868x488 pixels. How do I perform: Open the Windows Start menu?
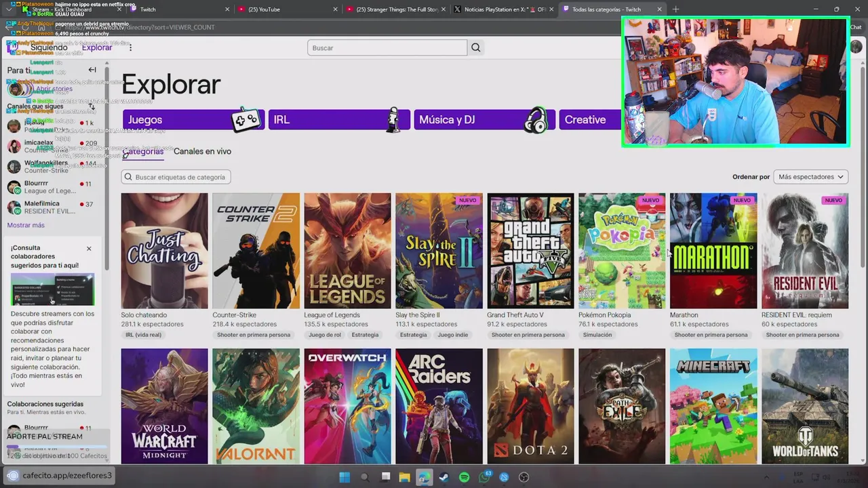click(344, 477)
